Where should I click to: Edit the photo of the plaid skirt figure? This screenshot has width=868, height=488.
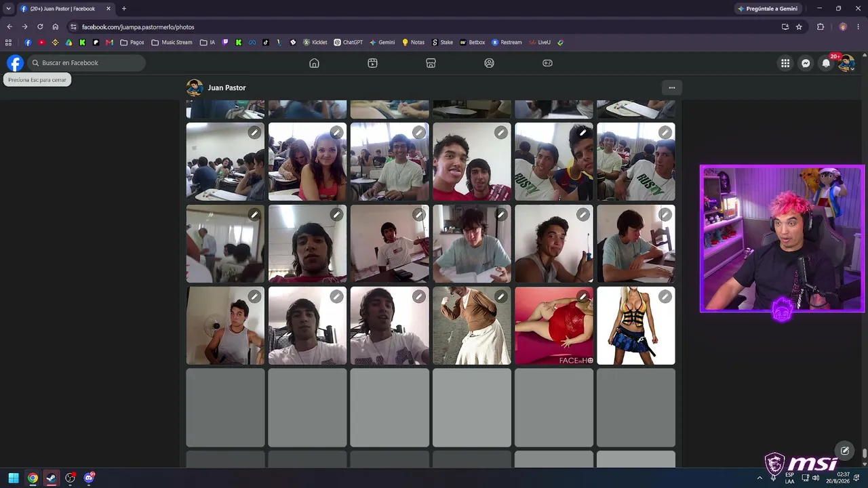coord(665,296)
